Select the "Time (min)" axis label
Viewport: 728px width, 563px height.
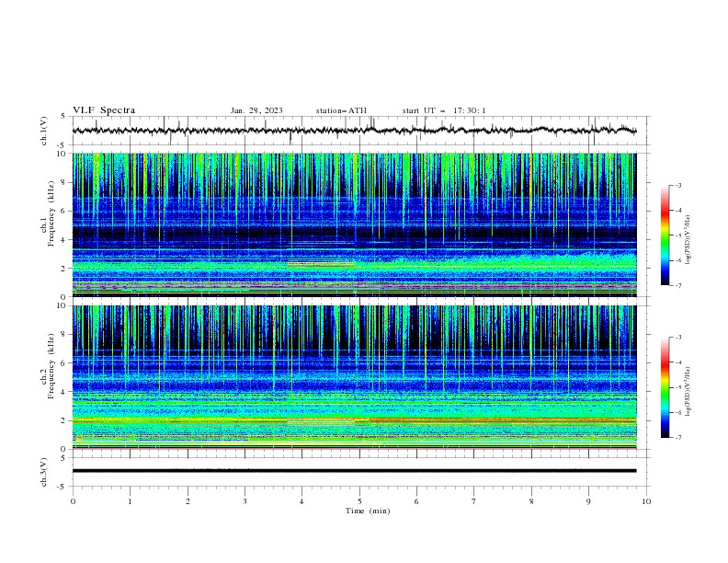point(368,511)
